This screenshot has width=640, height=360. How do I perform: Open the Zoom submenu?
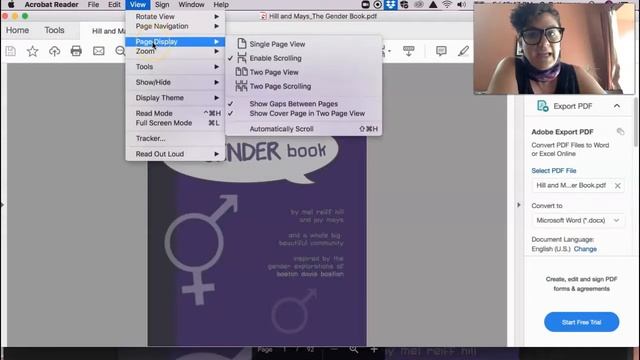[175, 51]
